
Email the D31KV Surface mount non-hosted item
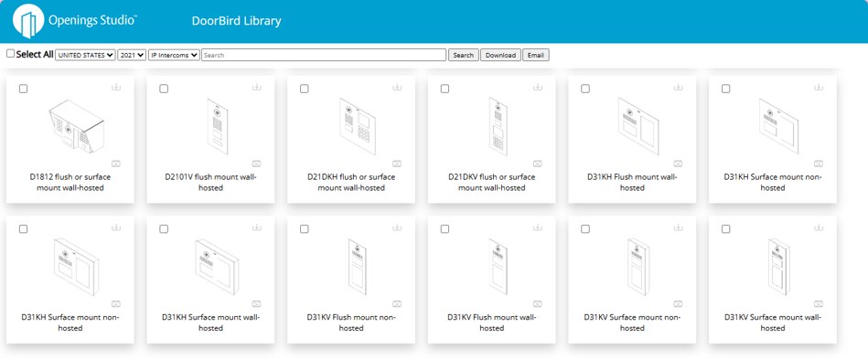(x=679, y=303)
